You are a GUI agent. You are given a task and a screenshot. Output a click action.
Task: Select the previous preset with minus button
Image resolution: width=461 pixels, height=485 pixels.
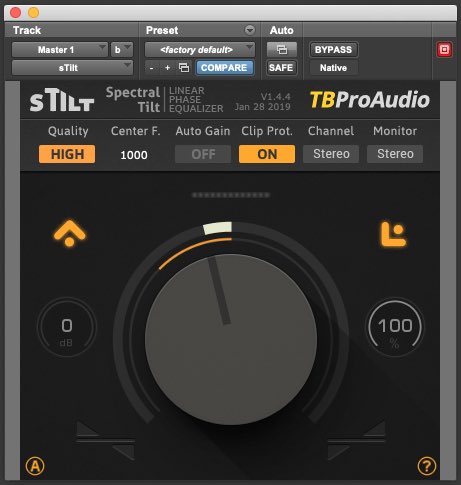pos(152,68)
